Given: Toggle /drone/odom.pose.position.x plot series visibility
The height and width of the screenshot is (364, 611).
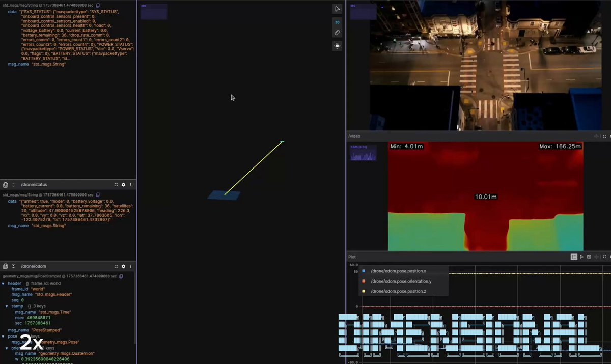Looking at the screenshot, I should click(x=364, y=271).
